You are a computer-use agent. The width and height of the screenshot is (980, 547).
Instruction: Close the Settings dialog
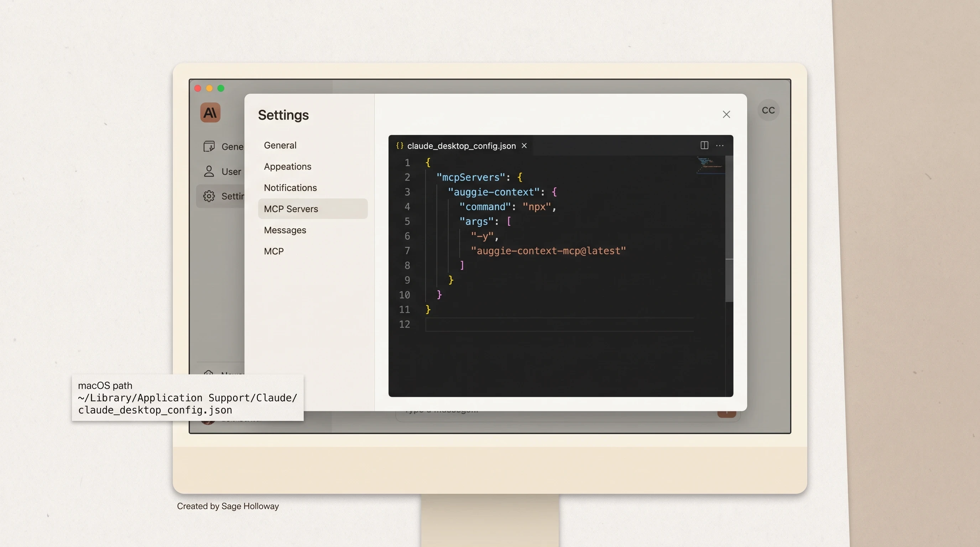(726, 115)
